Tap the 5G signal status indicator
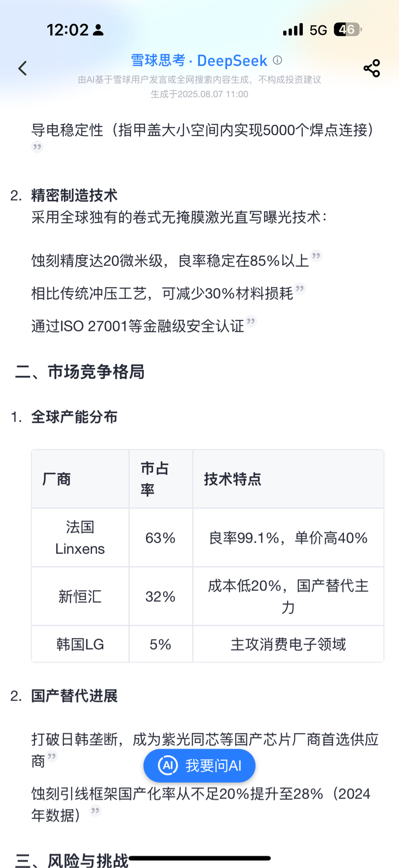The height and width of the screenshot is (868, 399). coord(318,30)
